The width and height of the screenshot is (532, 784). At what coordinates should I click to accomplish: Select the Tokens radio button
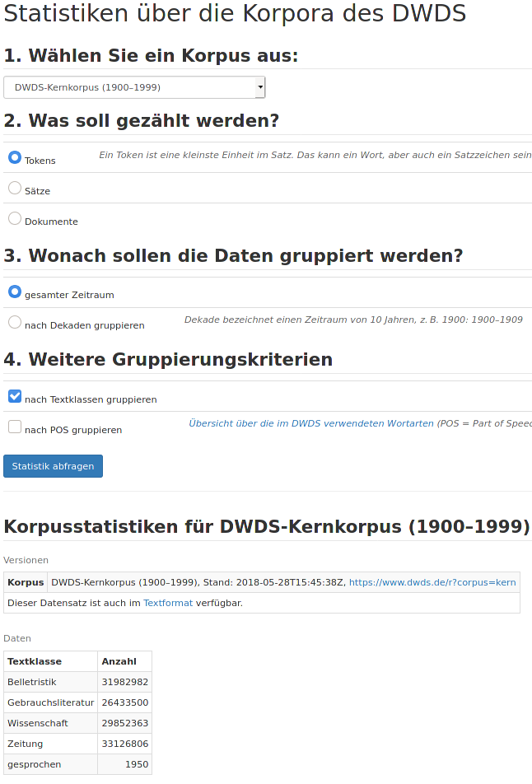pyautogui.click(x=15, y=157)
